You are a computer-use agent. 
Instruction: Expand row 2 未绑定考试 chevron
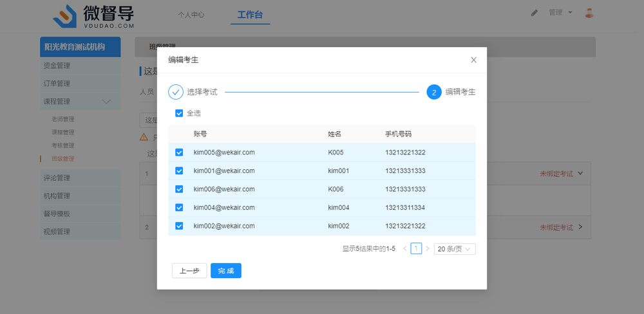point(580,226)
